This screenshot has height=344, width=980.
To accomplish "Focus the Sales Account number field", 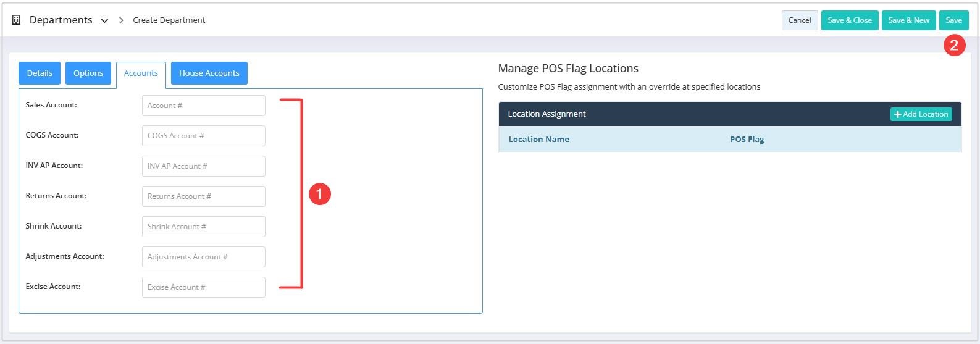I will coord(204,106).
